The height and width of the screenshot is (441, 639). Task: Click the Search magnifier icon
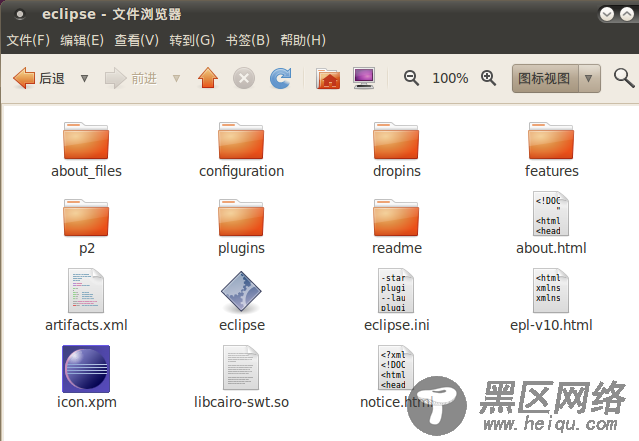pos(624,78)
